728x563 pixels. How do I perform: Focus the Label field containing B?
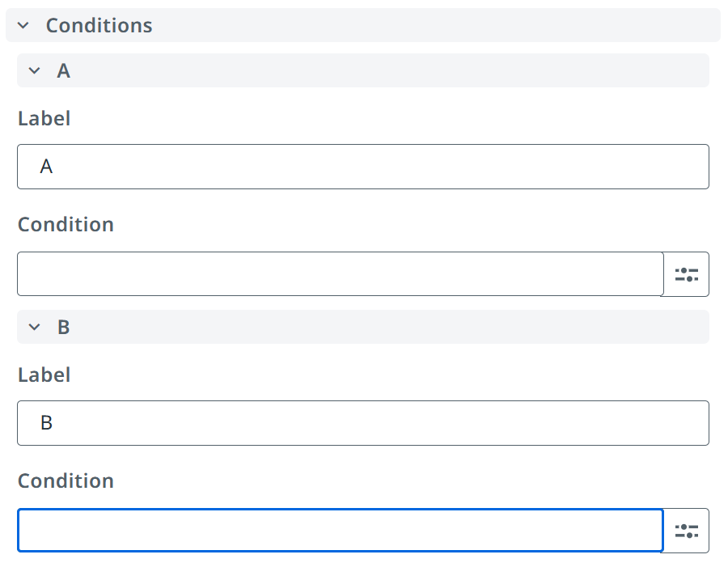pos(363,423)
